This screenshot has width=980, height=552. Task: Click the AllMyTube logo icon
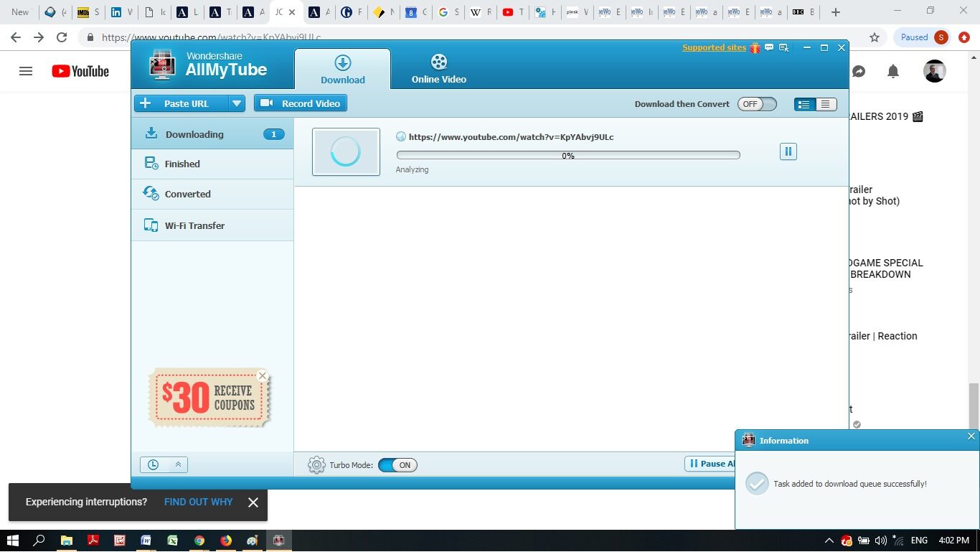coord(162,65)
